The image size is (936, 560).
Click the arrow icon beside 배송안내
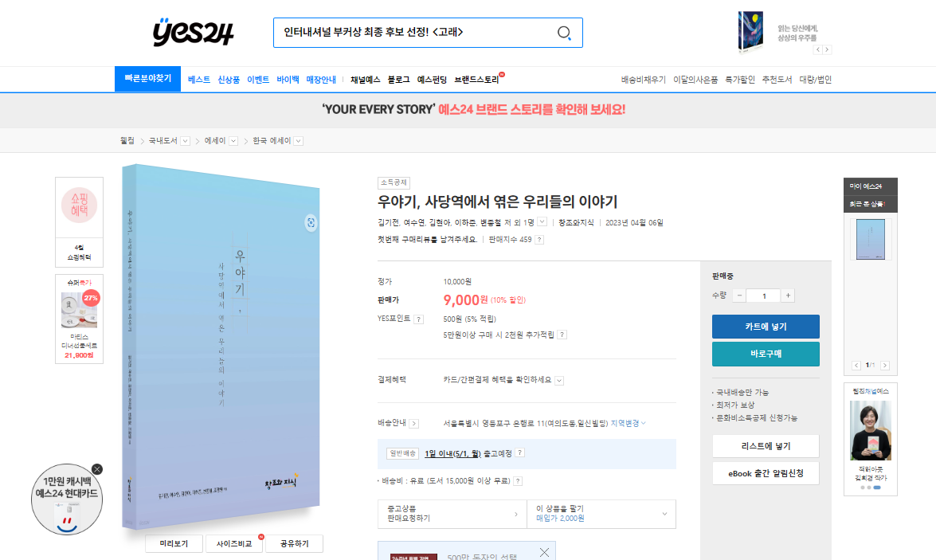(413, 424)
